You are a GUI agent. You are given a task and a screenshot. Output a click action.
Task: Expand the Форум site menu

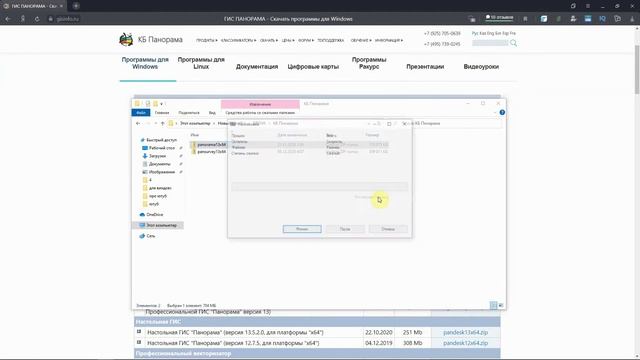(306, 40)
